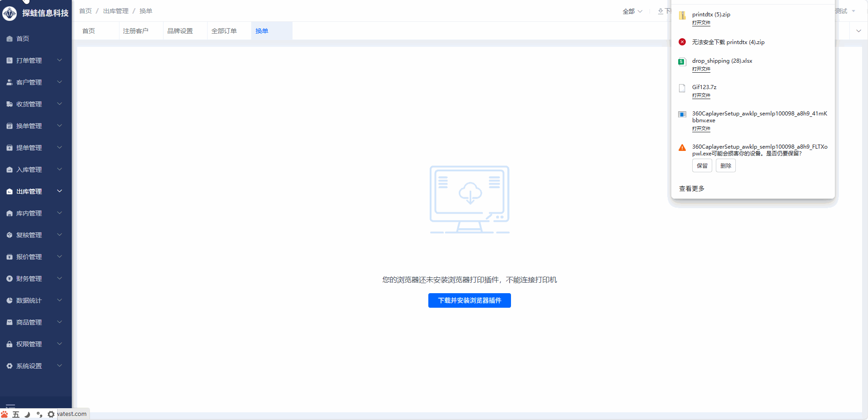868x420 pixels.
Task: Click the 数据统计 pie chart icon
Action: 10,300
